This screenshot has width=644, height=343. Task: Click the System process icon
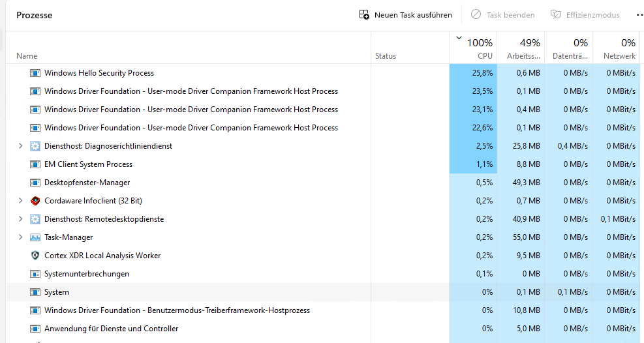tap(35, 292)
